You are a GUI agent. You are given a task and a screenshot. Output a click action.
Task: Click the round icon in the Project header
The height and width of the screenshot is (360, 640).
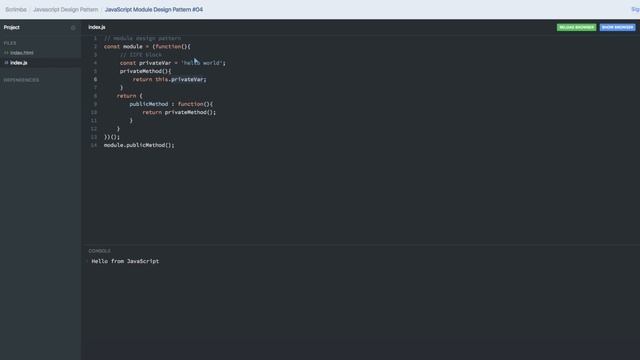tap(73, 28)
